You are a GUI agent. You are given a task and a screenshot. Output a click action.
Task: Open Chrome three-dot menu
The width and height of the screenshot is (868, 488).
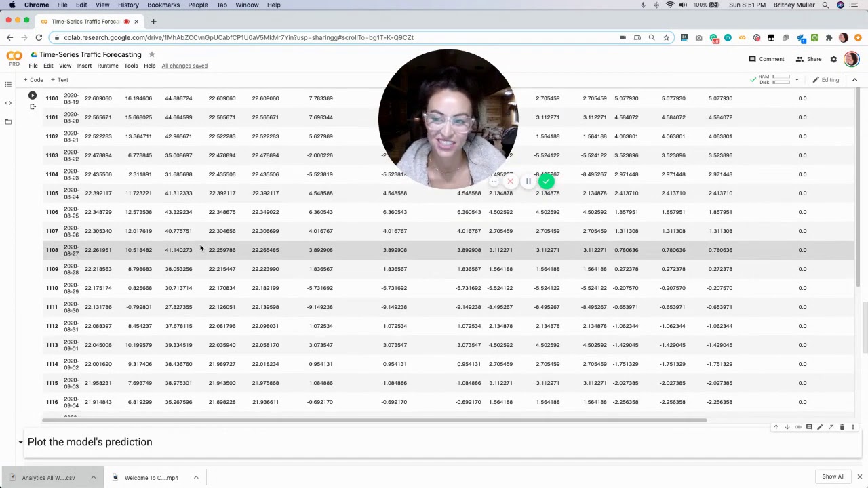858,37
